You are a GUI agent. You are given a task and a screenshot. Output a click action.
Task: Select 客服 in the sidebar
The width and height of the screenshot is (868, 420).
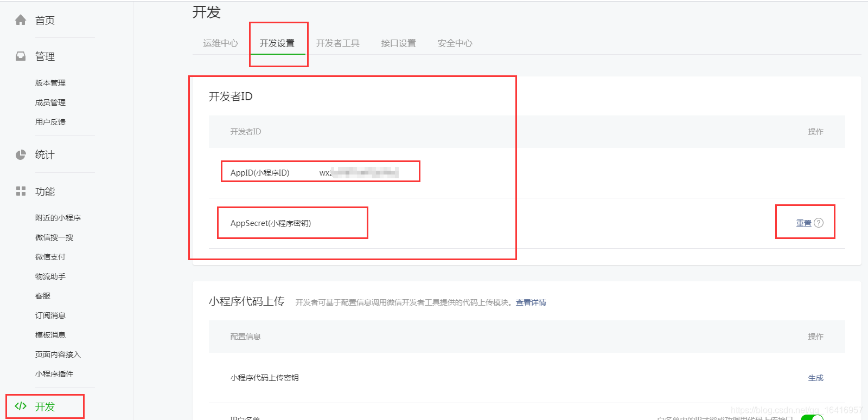[43, 296]
